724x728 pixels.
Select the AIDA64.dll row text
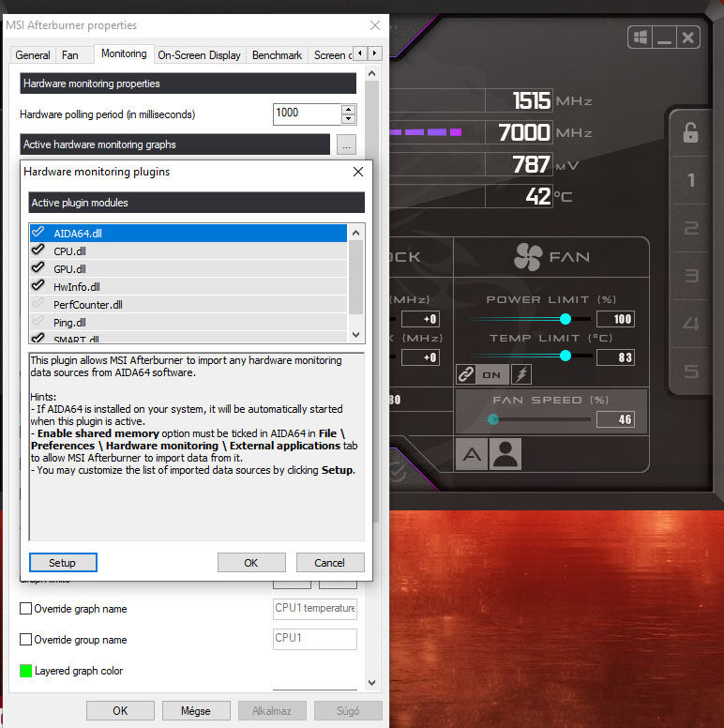tap(78, 233)
